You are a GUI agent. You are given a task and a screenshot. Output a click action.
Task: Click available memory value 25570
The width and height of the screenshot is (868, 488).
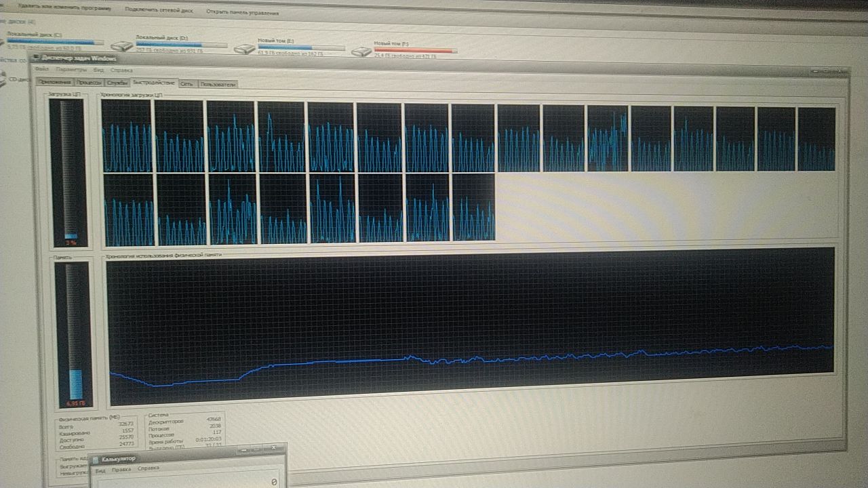pos(127,438)
